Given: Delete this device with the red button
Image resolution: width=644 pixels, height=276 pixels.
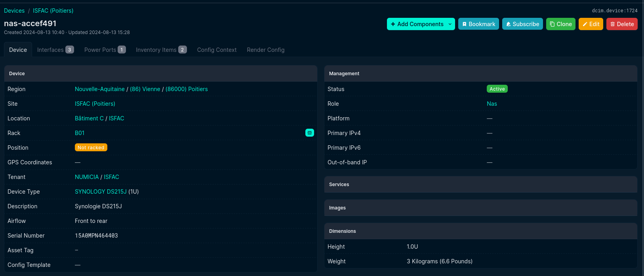Looking at the screenshot, I should (621, 24).
